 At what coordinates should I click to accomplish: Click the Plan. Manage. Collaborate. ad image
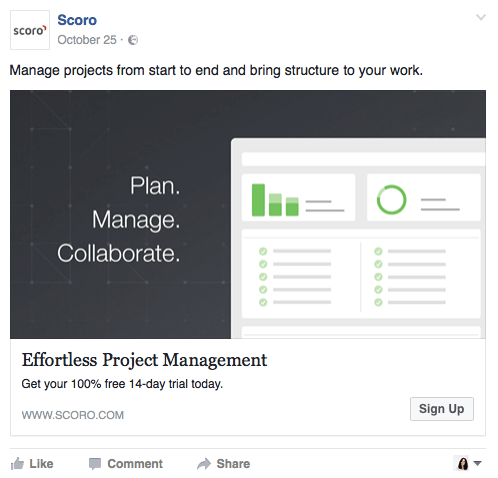[248, 214]
